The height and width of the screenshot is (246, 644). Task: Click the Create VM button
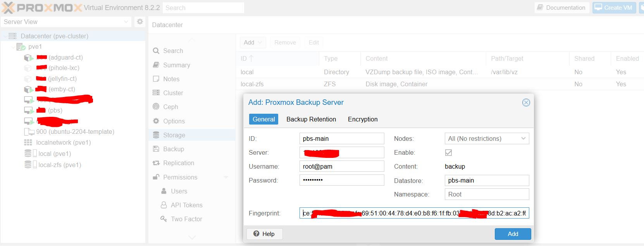point(614,8)
